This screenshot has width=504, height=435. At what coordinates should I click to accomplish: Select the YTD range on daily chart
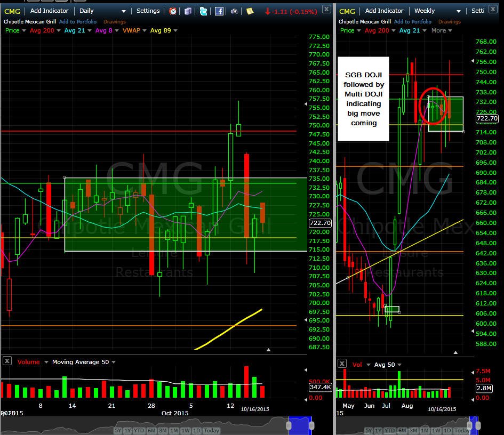tap(139, 431)
